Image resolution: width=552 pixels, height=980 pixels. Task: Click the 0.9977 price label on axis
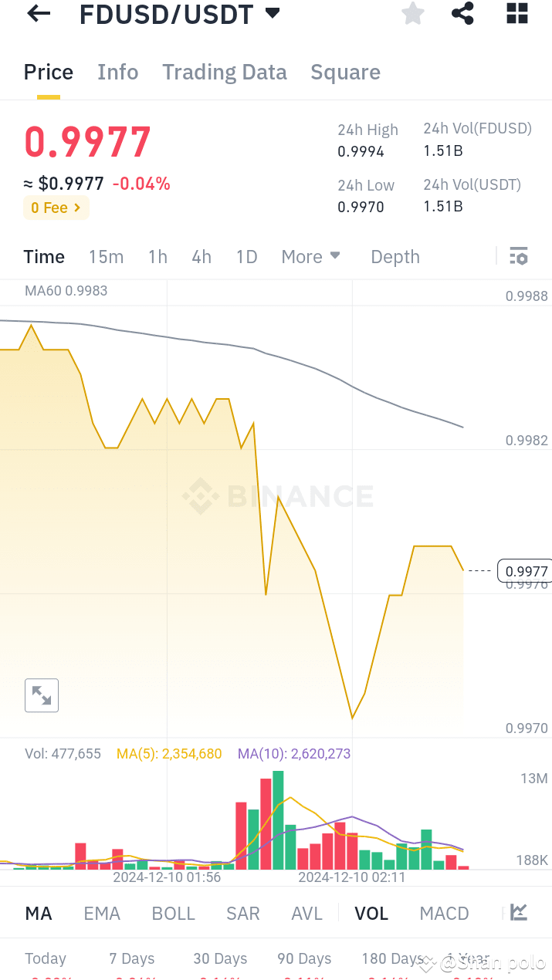[524, 571]
